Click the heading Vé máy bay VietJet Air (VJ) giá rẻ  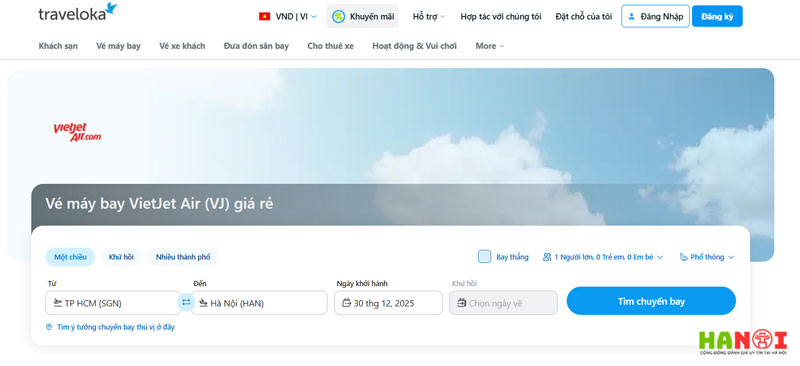(159, 204)
